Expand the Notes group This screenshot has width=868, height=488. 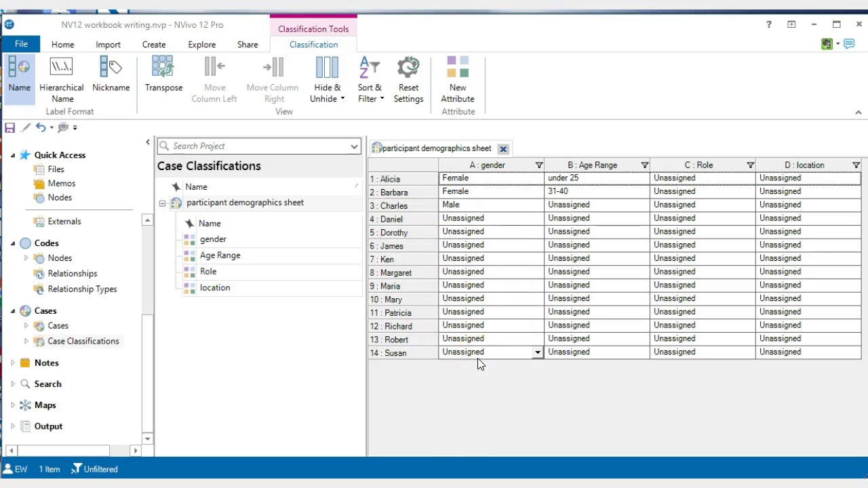point(13,363)
